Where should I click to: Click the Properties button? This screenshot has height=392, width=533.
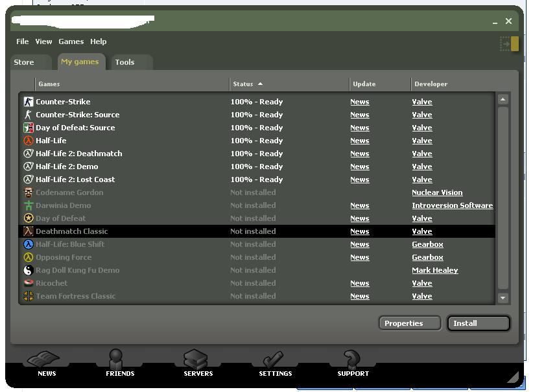tap(410, 323)
